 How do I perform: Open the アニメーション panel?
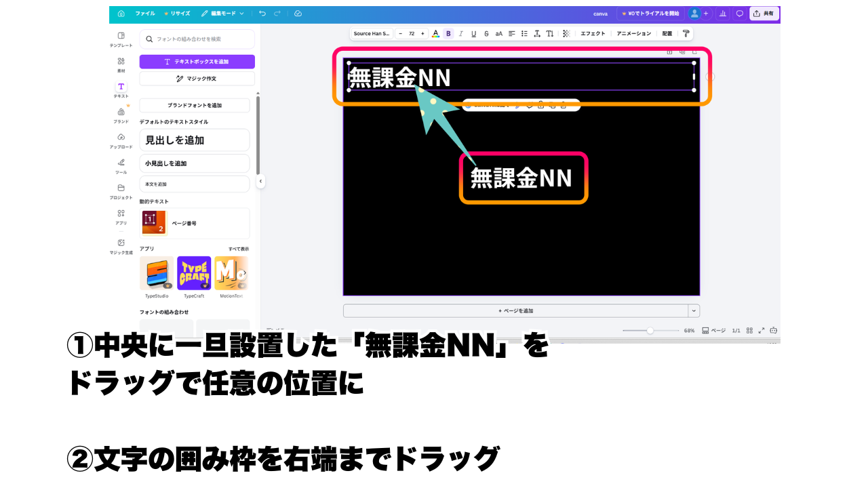point(633,33)
